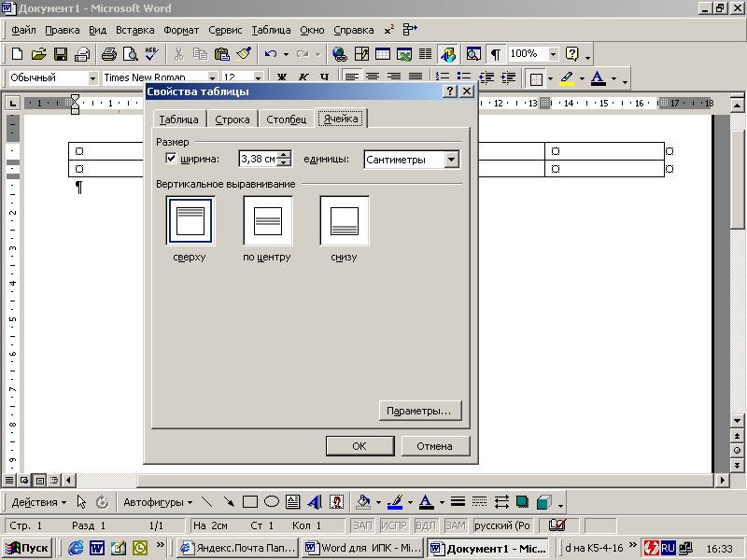Viewport: 747px width, 560px height.
Task: Open the 'Файл' menu
Action: 24,30
